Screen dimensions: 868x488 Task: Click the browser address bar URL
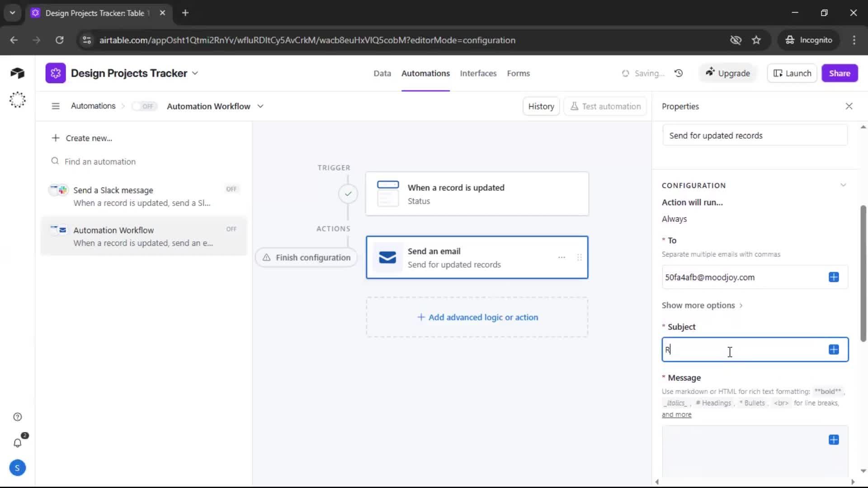(307, 40)
